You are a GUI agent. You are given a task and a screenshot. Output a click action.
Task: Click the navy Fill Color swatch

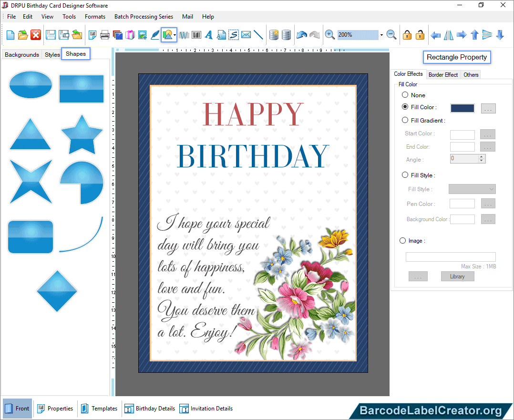point(462,108)
